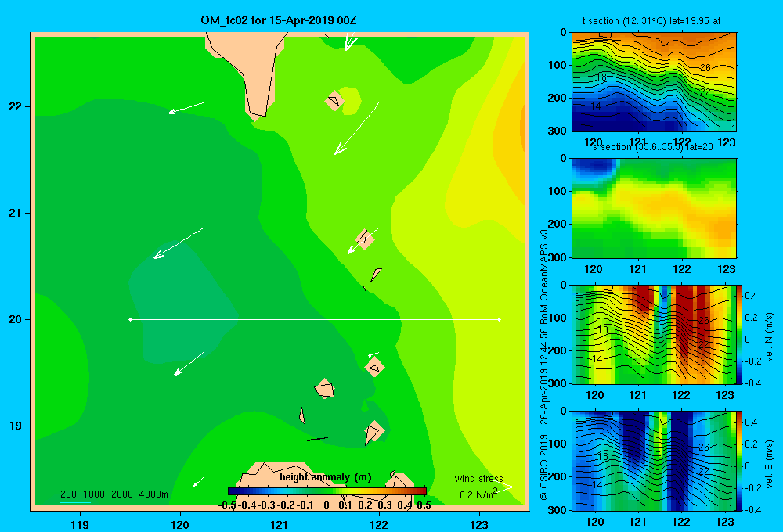Click the 'vel. E (m/s)' axis label
This screenshot has height=532, width=783.
pyautogui.click(x=769, y=464)
